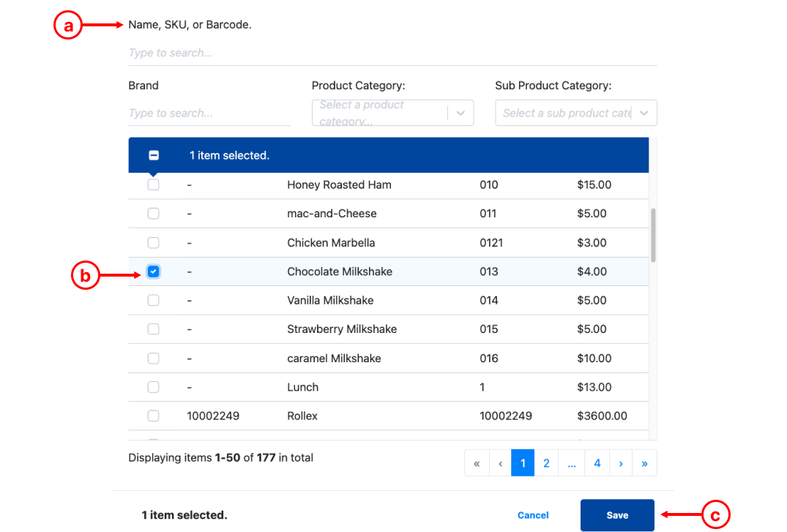Viewport: 787px width, 532px height.
Task: Click the Save button
Action: [x=617, y=515]
